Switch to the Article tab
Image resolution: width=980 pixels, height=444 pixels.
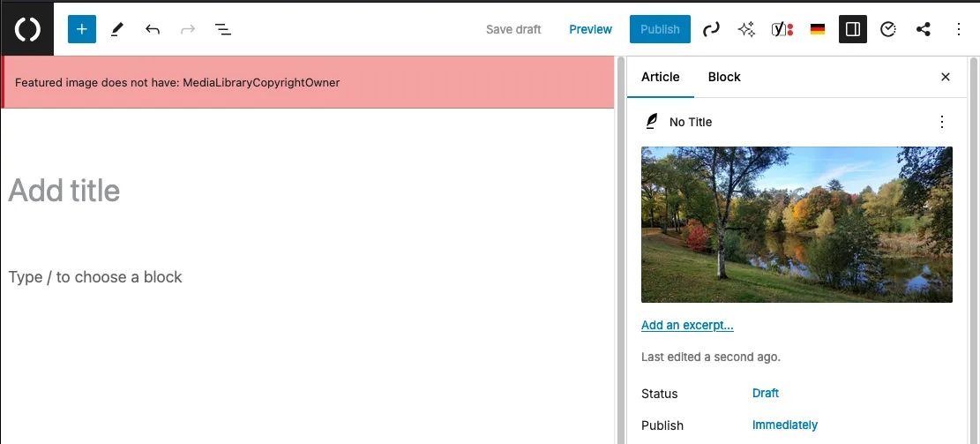(x=660, y=77)
